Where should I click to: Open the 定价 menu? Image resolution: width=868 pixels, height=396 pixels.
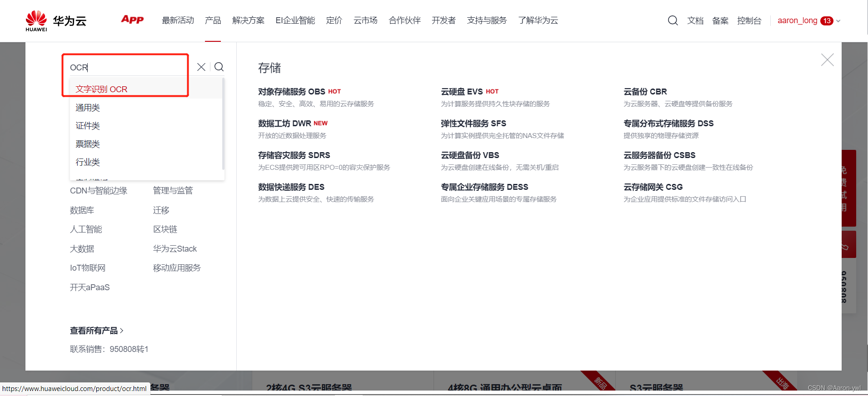tap(334, 20)
